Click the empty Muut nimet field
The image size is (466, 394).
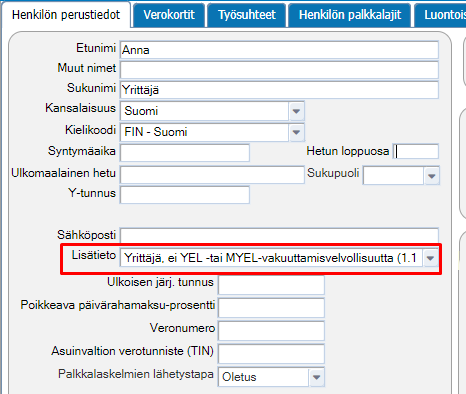tap(279, 70)
